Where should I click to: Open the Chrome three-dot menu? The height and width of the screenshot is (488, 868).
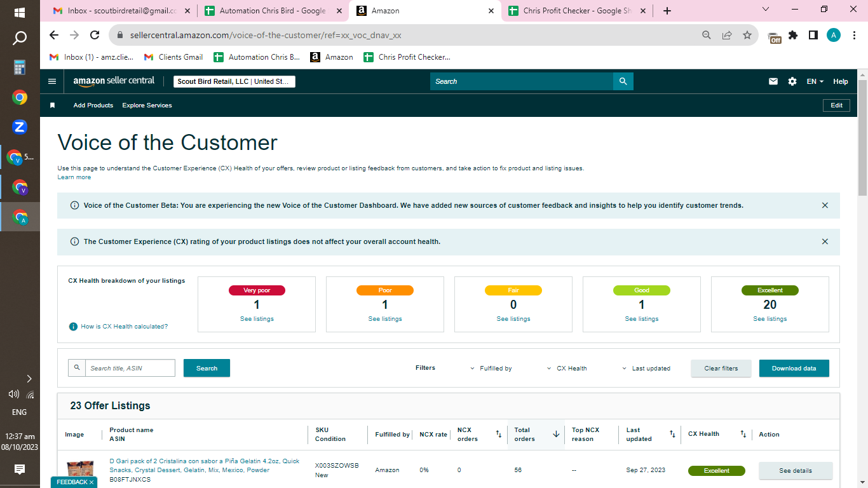[854, 35]
